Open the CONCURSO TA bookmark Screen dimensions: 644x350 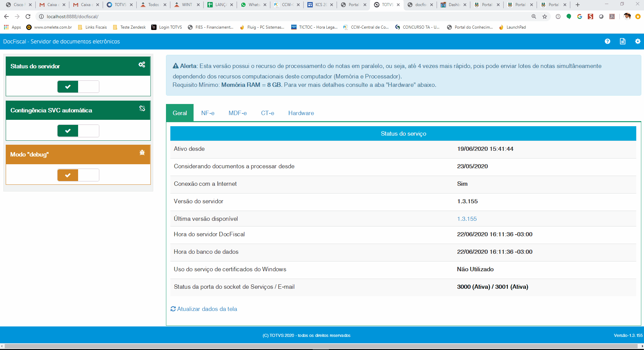click(x=417, y=27)
